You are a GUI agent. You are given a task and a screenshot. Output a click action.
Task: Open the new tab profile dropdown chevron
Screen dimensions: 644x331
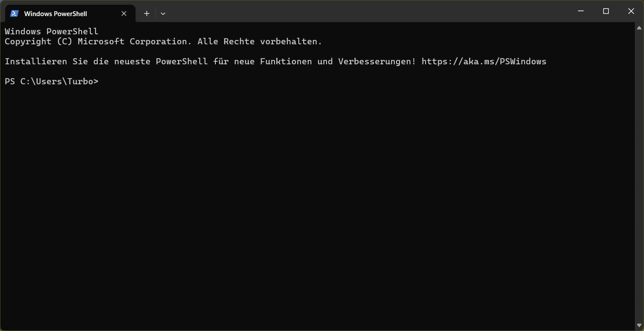click(163, 13)
